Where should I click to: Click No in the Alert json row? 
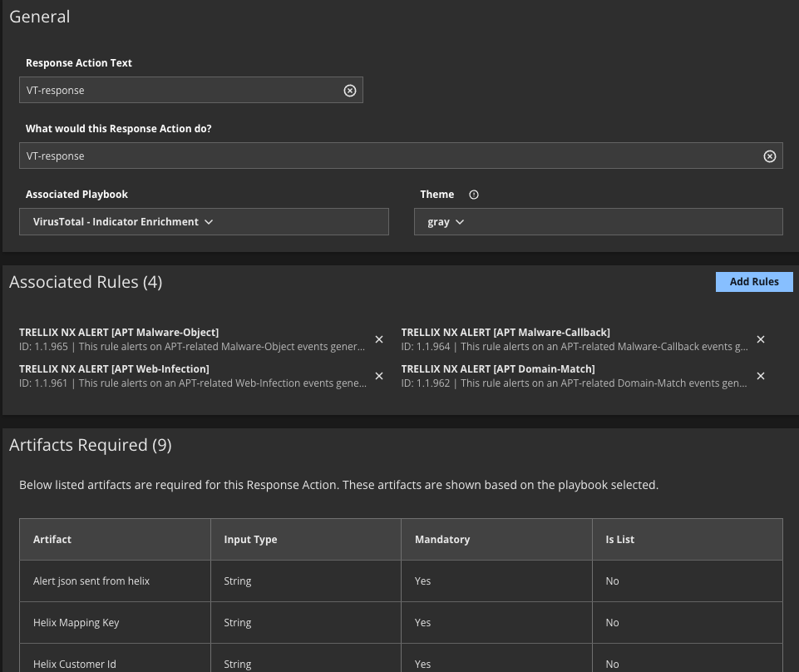click(x=612, y=581)
